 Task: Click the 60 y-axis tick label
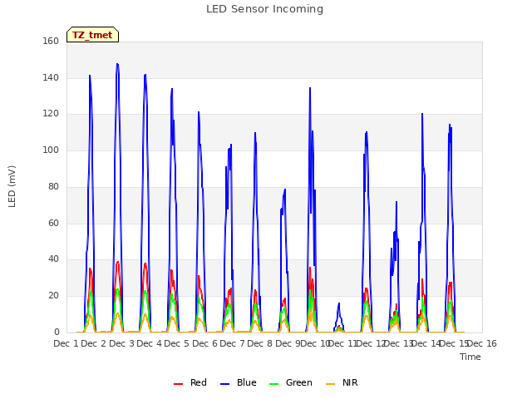pos(53,223)
